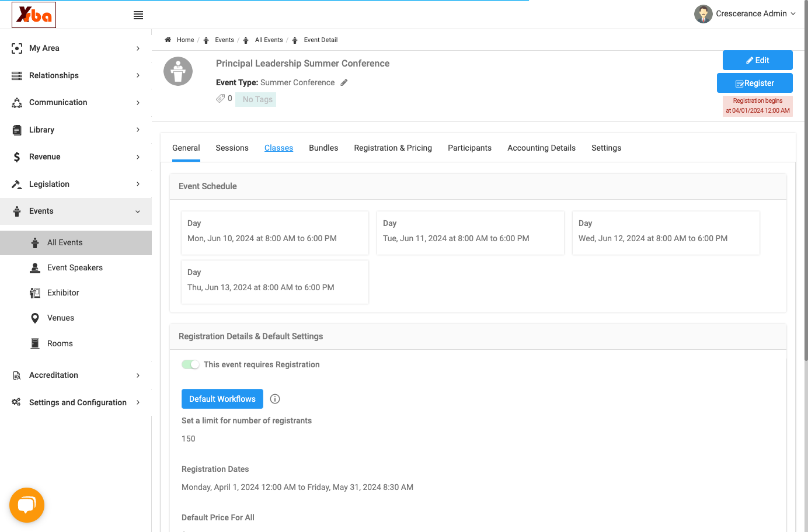
Task: Click the Event Speakers icon
Action: tap(35, 267)
